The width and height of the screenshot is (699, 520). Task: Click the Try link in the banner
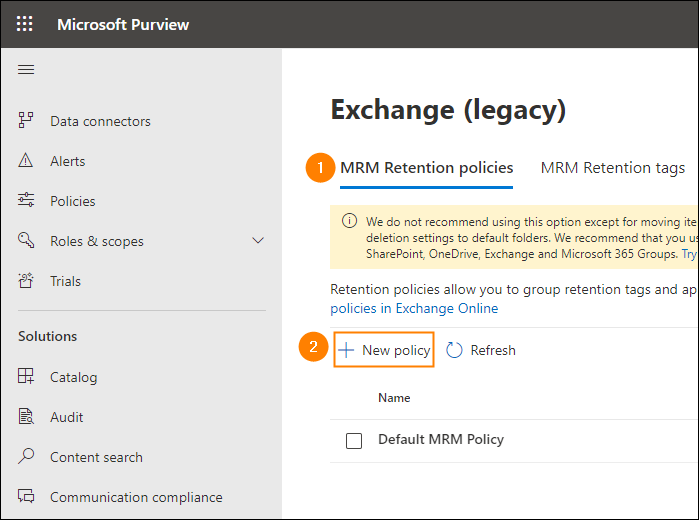pyautogui.click(x=689, y=254)
